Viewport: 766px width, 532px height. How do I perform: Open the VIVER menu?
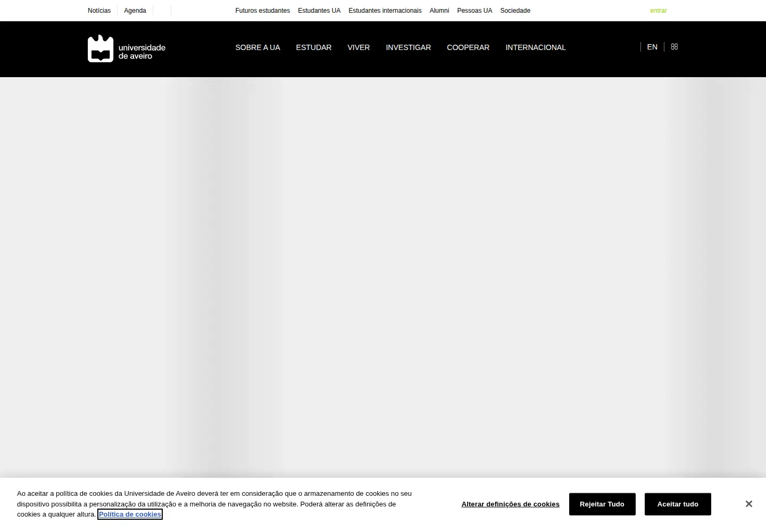coord(359,47)
